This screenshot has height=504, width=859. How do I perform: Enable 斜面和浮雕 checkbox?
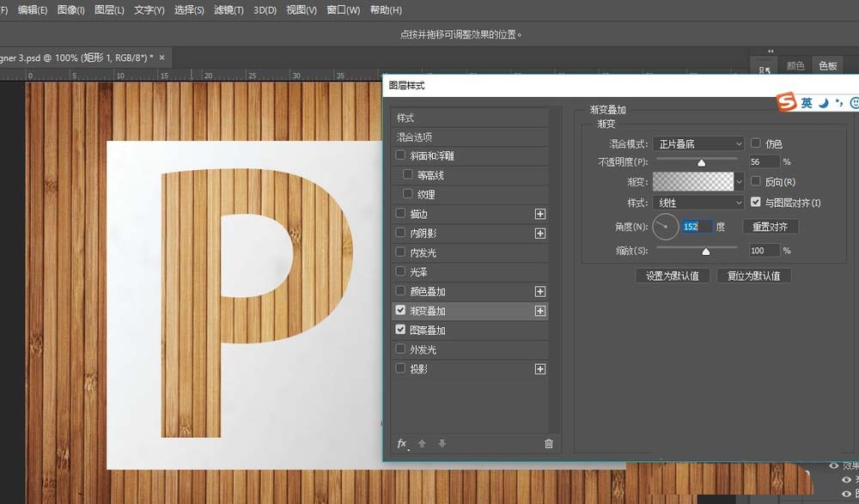point(400,155)
